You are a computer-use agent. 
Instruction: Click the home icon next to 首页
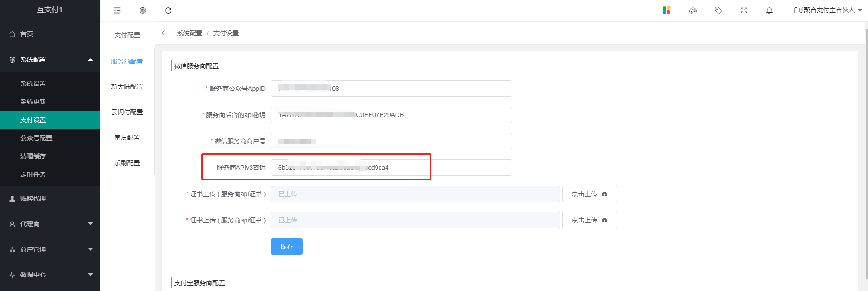[12, 34]
